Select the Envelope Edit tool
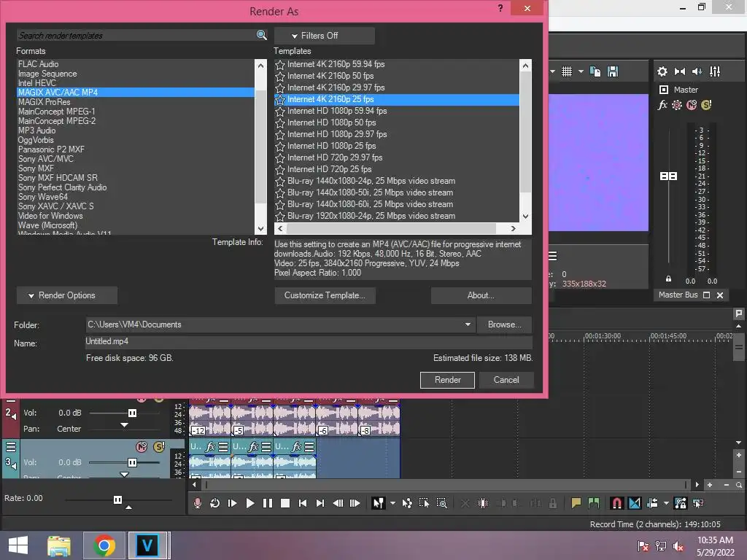 [407, 503]
